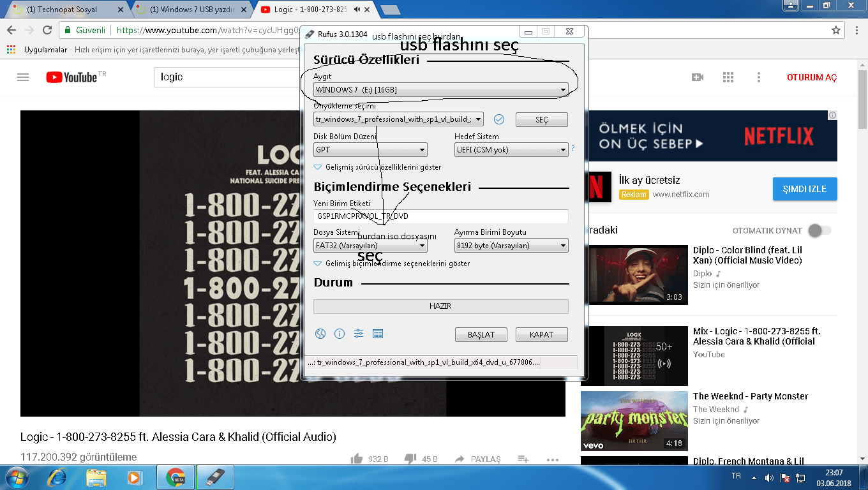Click the ŞİMDİ İZLE Netflix button
This screenshot has width=868, height=490.
805,189
